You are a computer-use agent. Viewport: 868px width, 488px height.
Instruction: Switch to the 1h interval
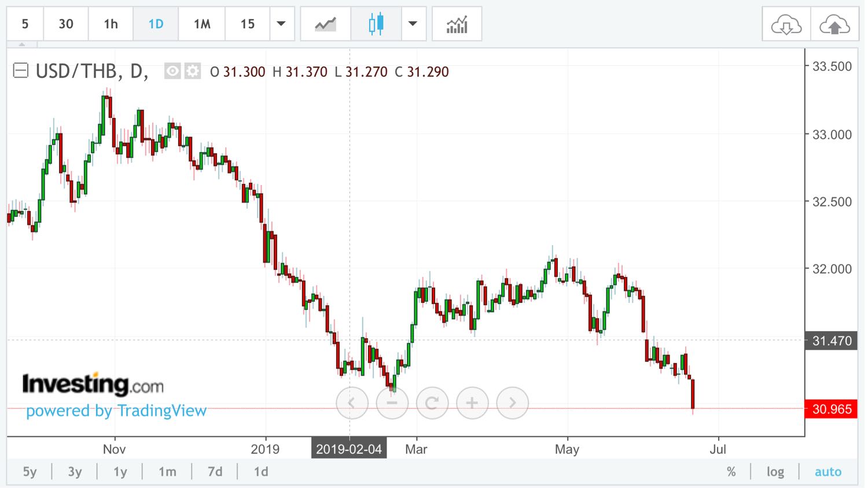click(x=111, y=24)
